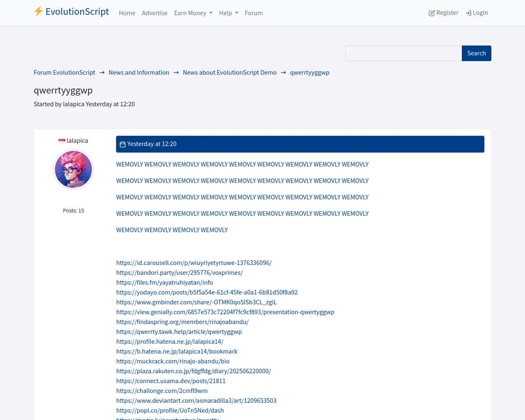This screenshot has width=525, height=420.
Task: Click the lalapica username in post sidebar
Action: [77, 141]
